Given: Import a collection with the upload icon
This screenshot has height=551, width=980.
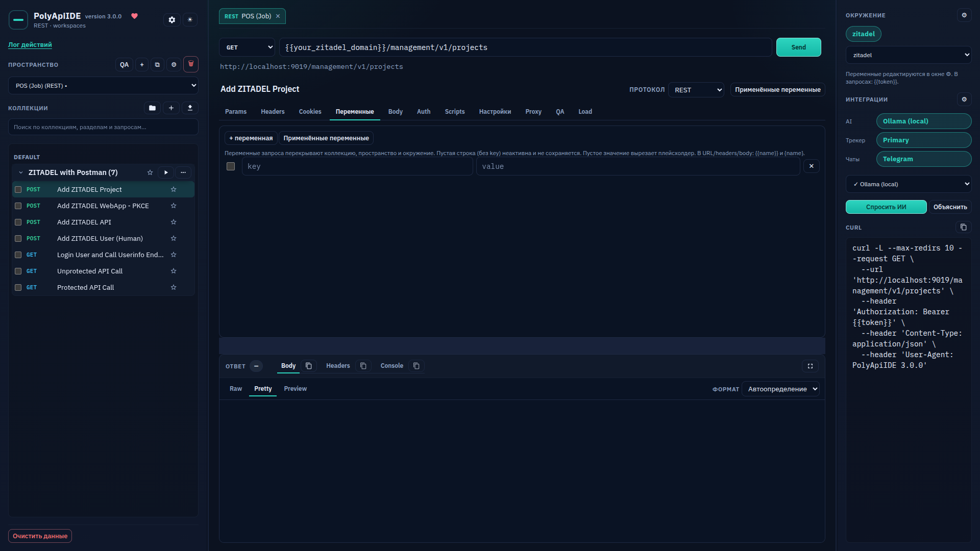Looking at the screenshot, I should [190, 108].
